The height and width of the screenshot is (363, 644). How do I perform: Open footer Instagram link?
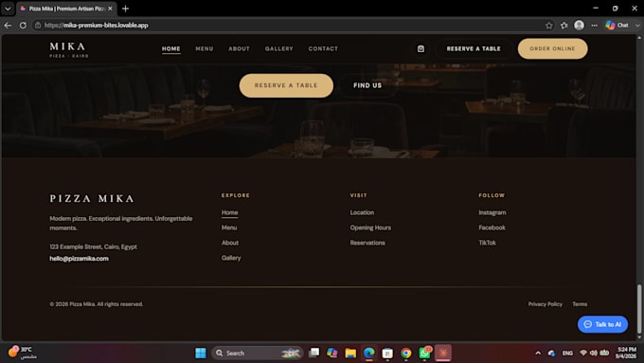[492, 212]
